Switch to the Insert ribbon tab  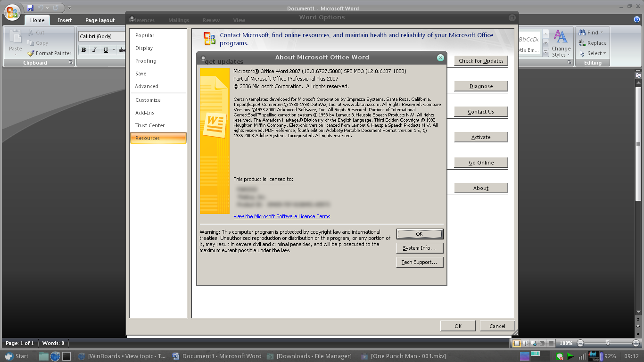pyautogui.click(x=65, y=20)
